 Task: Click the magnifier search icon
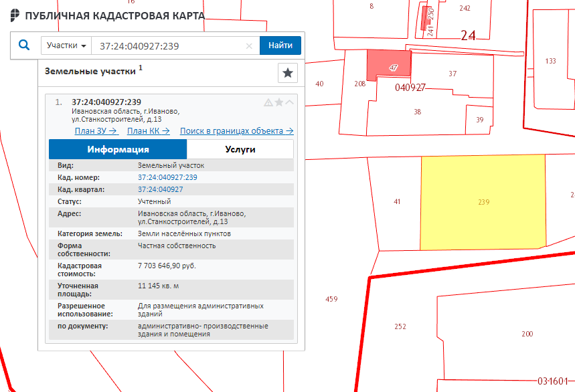pyautogui.click(x=24, y=45)
